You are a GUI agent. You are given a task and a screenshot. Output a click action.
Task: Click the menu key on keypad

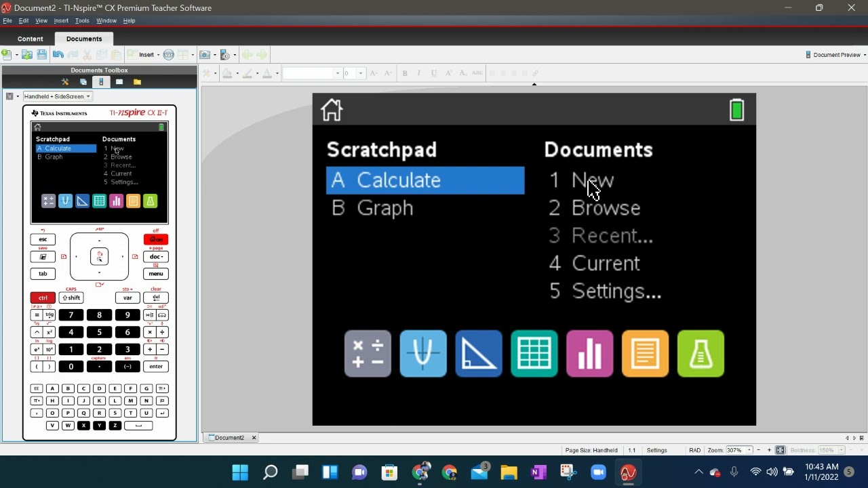click(x=155, y=274)
